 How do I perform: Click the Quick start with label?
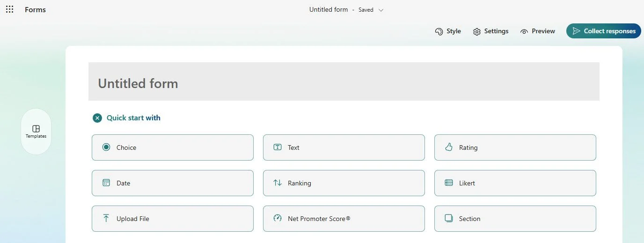coord(133,118)
